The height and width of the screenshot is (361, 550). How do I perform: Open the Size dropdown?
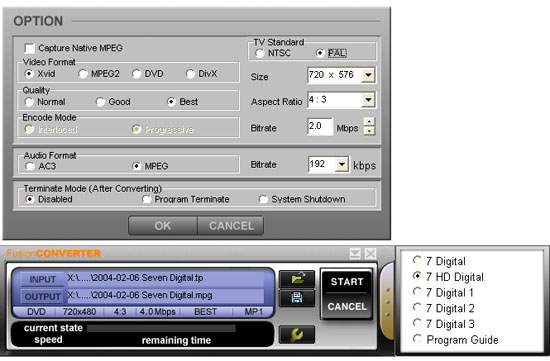pyautogui.click(x=368, y=75)
